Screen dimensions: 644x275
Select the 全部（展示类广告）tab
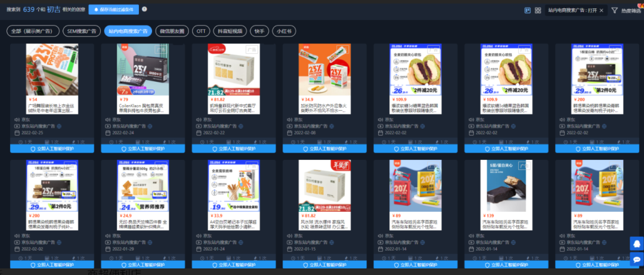(x=33, y=31)
